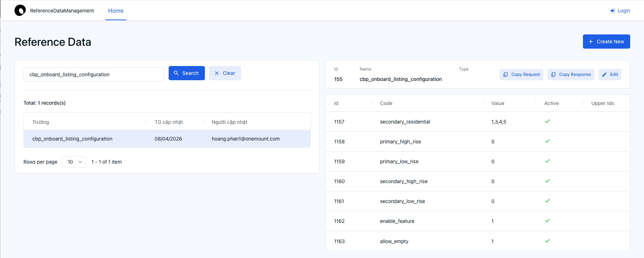Viewport: 644px width, 258px height.
Task: Focus the reference data search field
Action: pos(94,75)
